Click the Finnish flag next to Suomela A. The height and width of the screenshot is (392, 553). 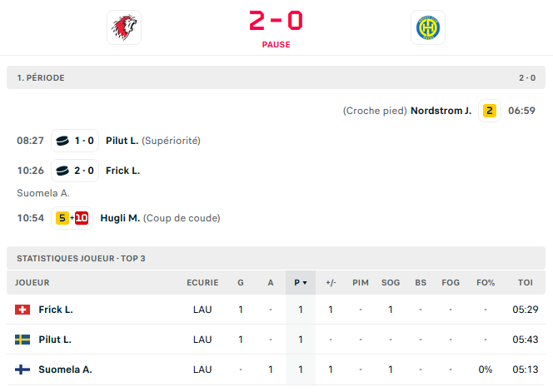click(22, 370)
